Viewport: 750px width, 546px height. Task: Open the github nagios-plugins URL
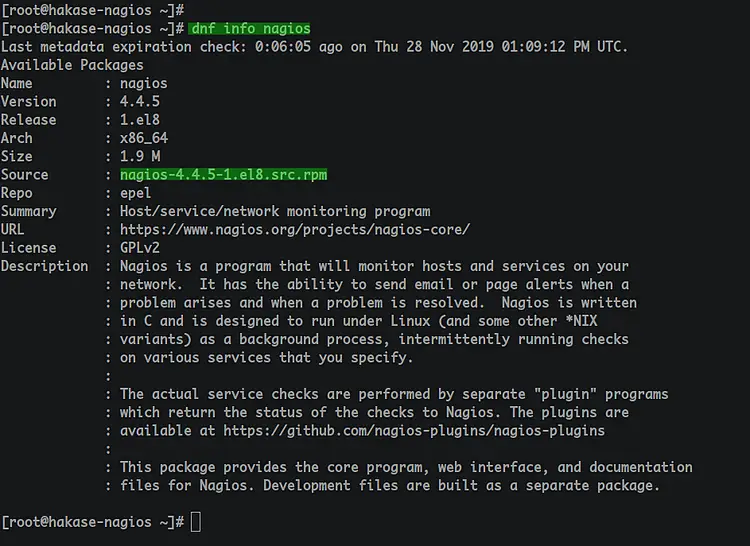point(414,431)
